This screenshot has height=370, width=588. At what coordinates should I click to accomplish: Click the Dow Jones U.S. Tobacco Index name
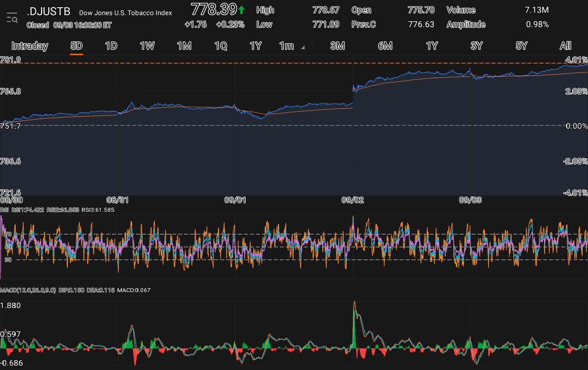click(126, 13)
